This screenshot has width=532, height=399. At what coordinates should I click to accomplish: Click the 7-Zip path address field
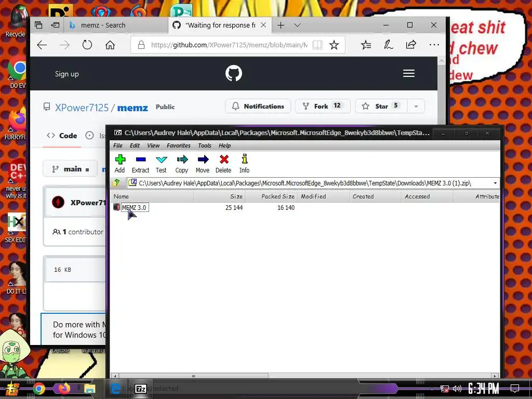pyautogui.click(x=310, y=183)
